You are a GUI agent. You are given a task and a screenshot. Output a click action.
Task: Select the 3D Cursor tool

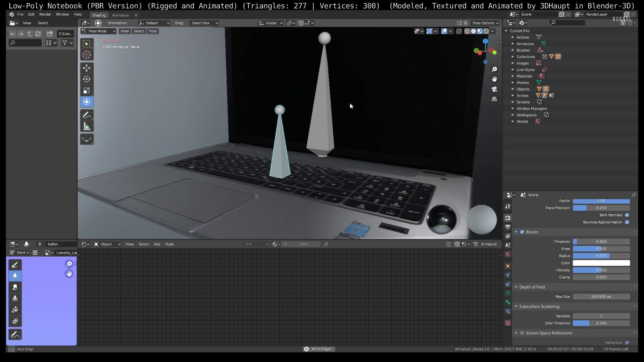[87, 55]
